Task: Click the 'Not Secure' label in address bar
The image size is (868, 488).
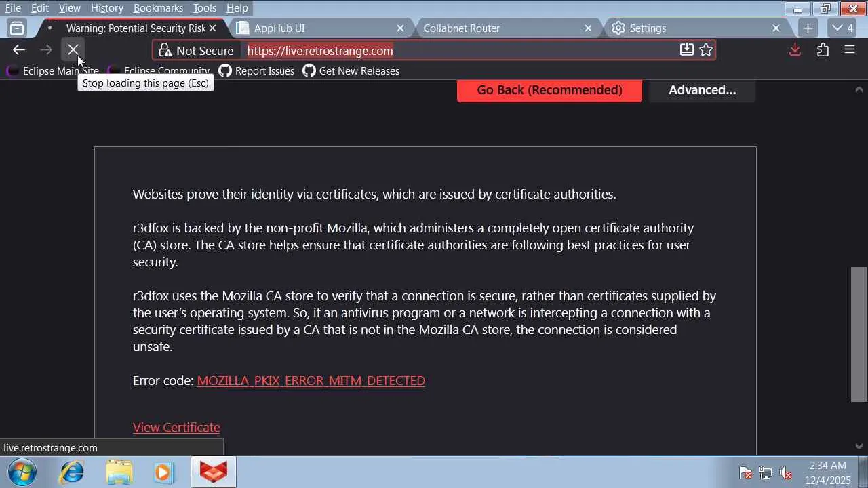Action: pyautogui.click(x=205, y=51)
